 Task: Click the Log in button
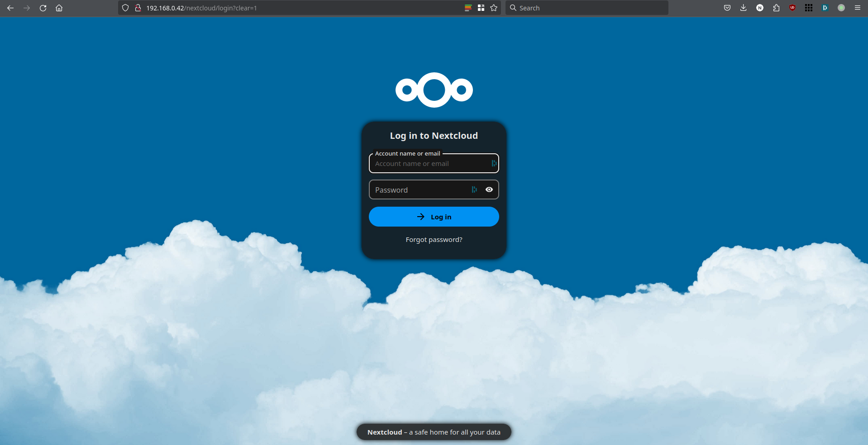click(x=434, y=217)
